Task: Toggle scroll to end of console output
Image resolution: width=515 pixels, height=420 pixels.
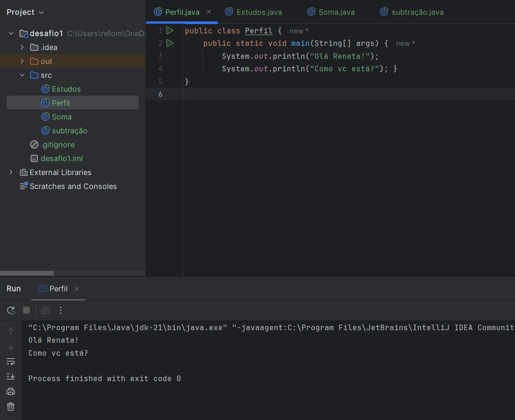Action: tap(11, 376)
